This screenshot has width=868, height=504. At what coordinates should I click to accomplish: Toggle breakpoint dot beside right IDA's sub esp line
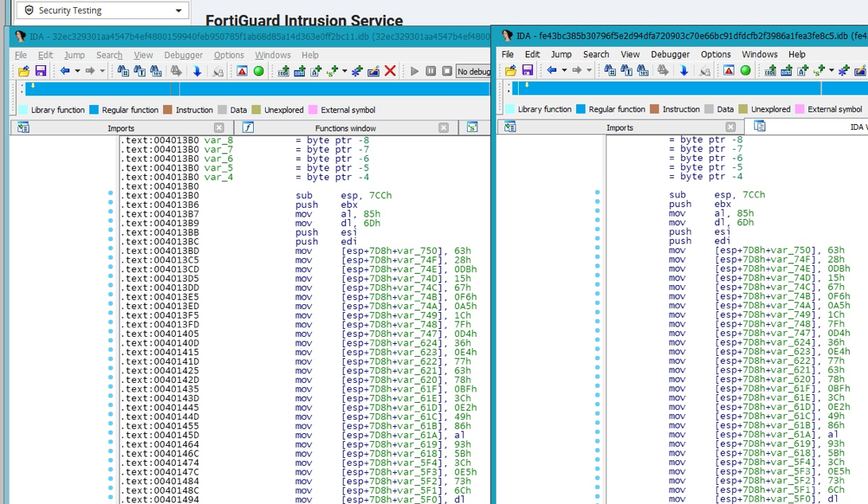597,193
